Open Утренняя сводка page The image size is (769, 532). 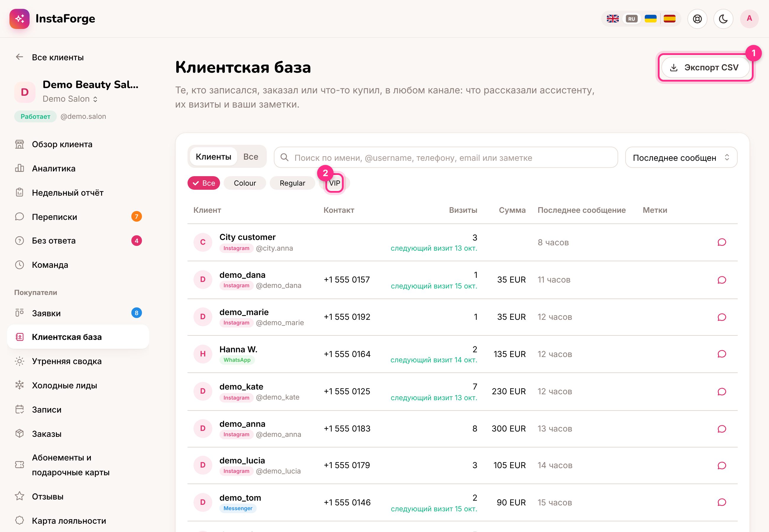tap(78, 361)
